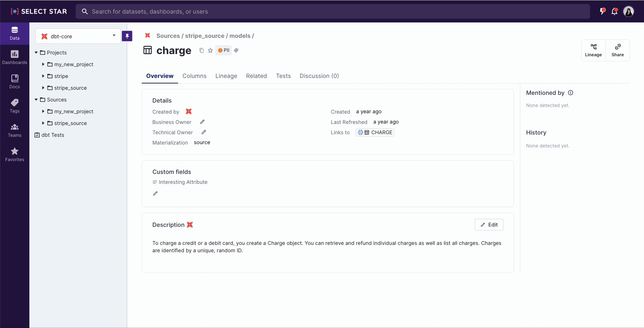The width and height of the screenshot is (644, 328).
Task: Copy the charge table name icon
Action: click(201, 50)
